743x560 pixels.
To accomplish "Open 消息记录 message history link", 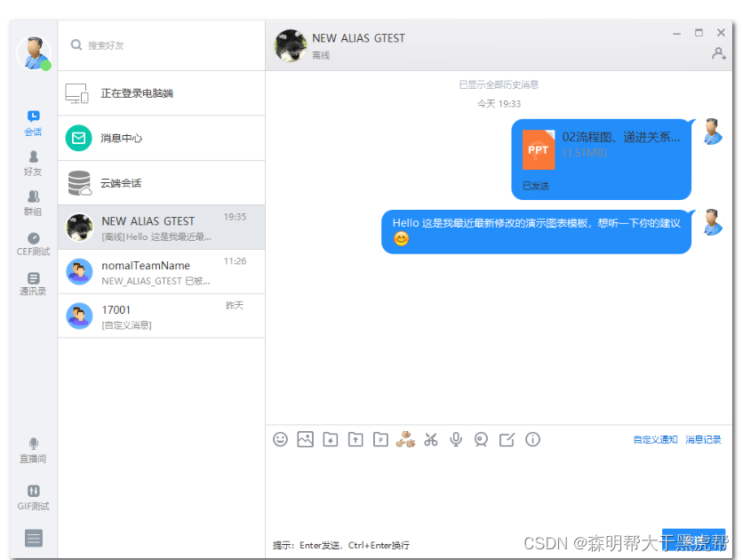I will click(703, 440).
